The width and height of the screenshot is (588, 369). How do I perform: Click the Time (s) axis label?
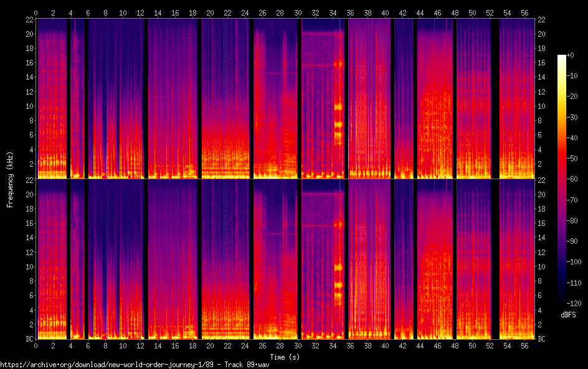pyautogui.click(x=284, y=357)
